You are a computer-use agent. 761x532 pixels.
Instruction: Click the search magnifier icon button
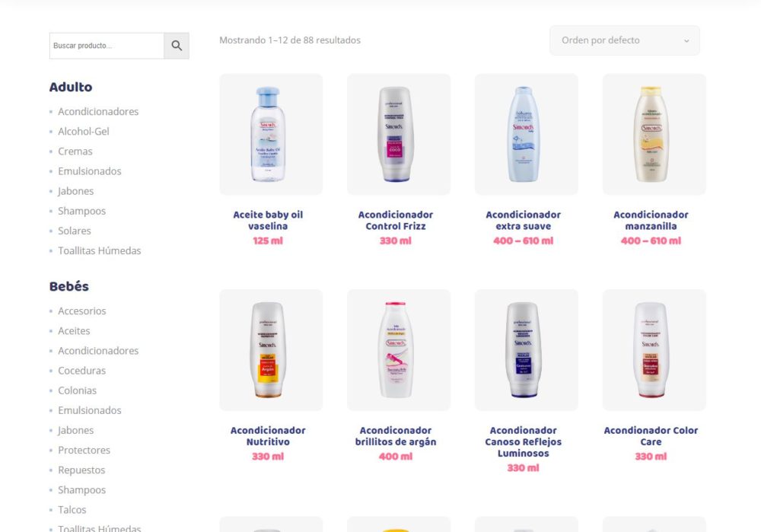pos(177,46)
